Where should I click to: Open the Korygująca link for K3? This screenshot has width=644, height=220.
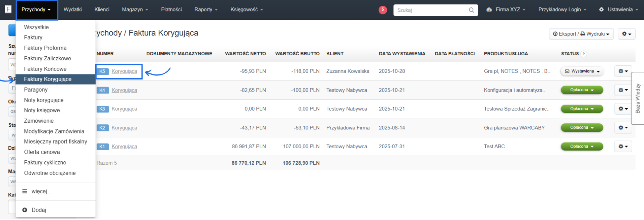(x=124, y=109)
